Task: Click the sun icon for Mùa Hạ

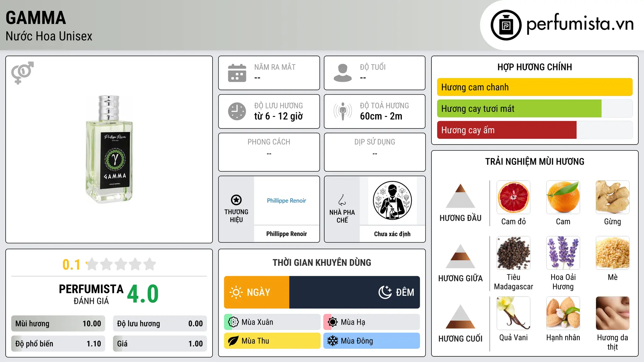Action: coord(333,322)
